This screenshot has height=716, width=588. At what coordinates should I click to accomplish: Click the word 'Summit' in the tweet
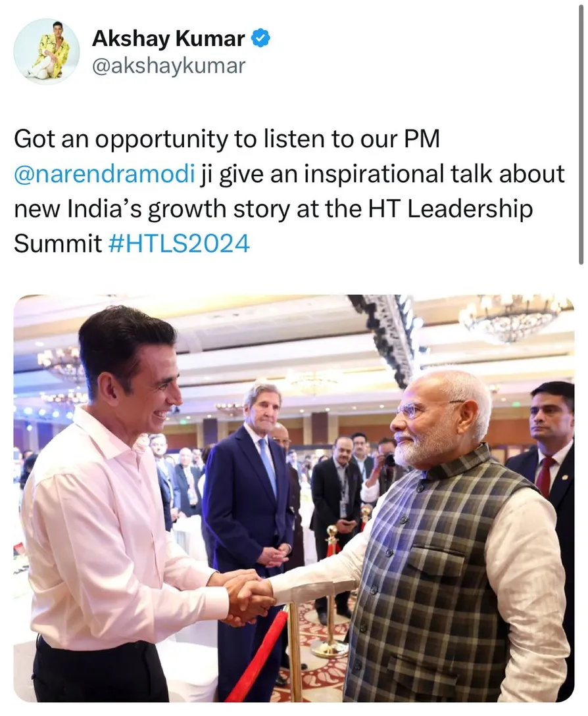pyautogui.click(x=58, y=243)
